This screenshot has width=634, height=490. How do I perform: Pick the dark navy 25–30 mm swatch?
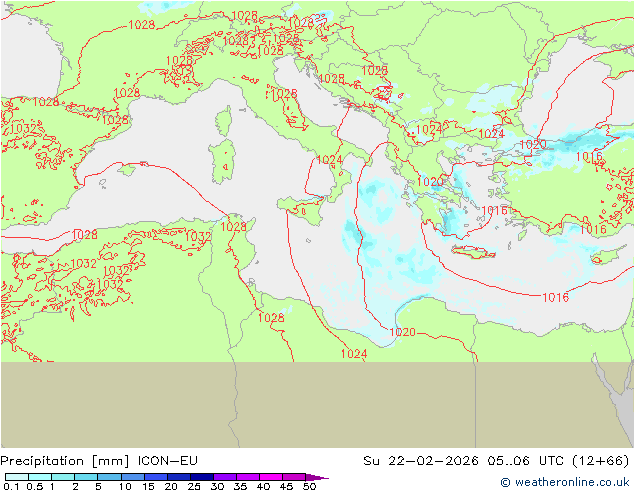point(202,477)
